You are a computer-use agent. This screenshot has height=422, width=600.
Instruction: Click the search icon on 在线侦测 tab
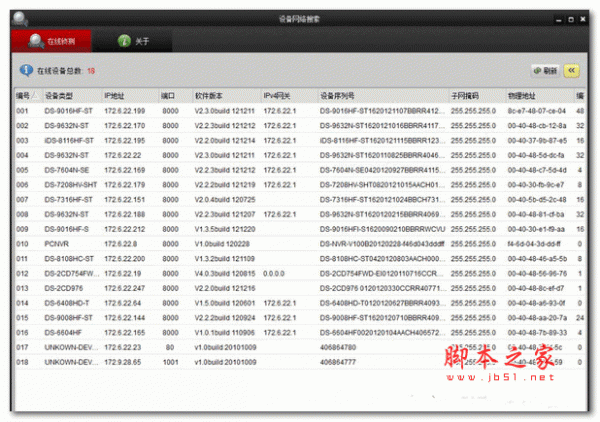click(x=35, y=41)
